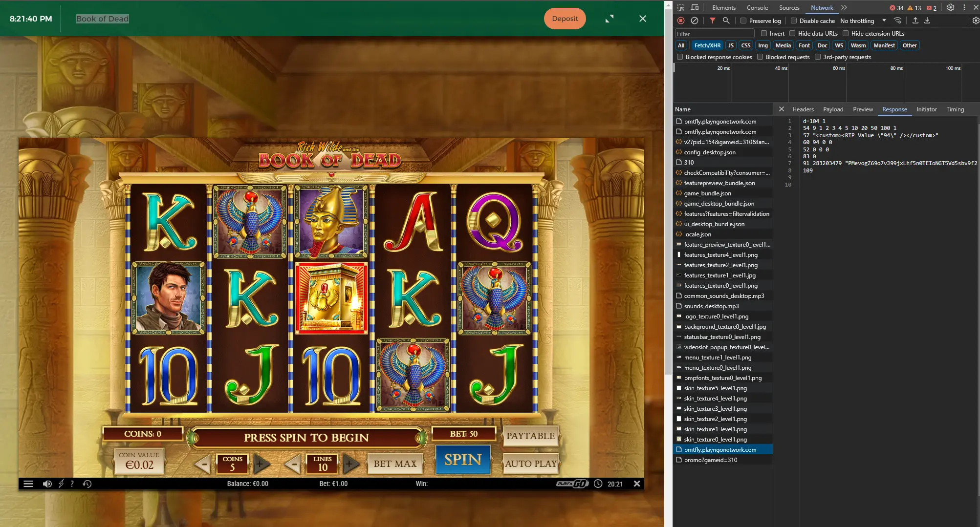Check Hide data URLs

(792, 33)
